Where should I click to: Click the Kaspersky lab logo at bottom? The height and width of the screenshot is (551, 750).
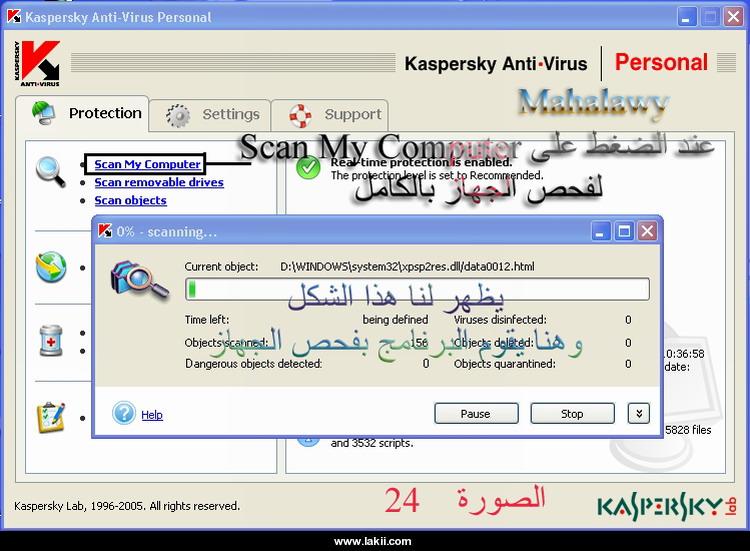[x=666, y=507]
